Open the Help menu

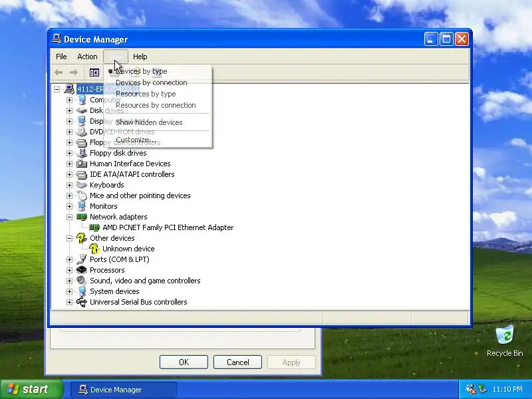[x=140, y=57]
